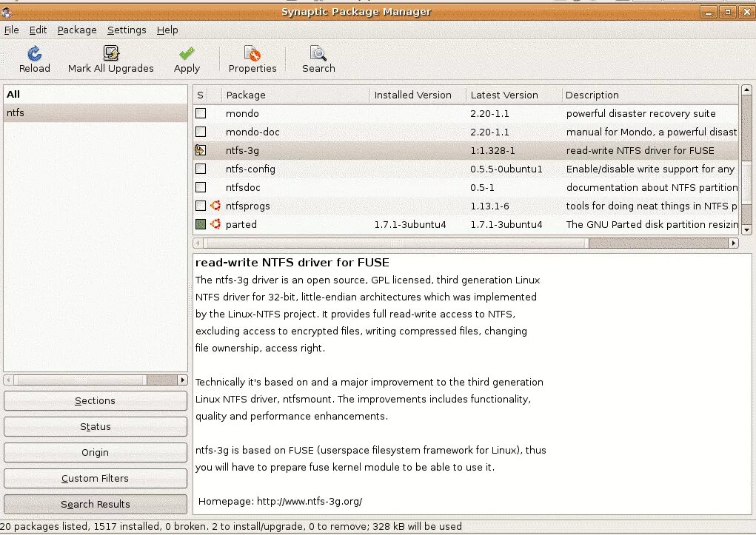Sort by the Package column header

pos(295,95)
